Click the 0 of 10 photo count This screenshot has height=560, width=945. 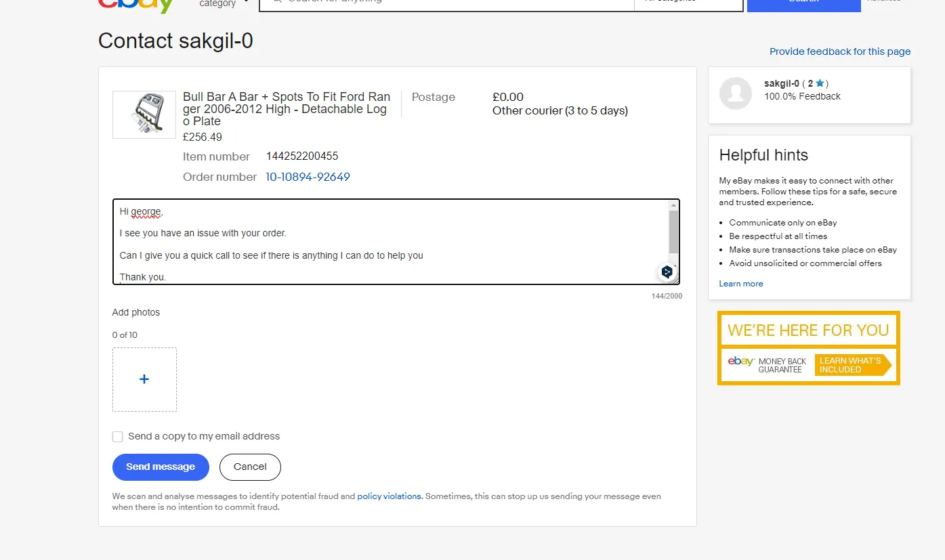125,335
